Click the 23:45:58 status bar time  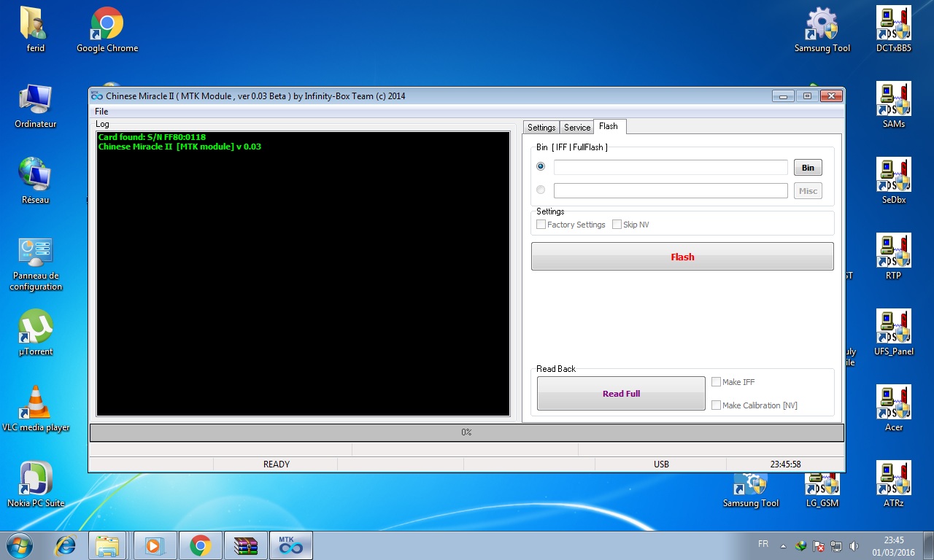pyautogui.click(x=785, y=464)
